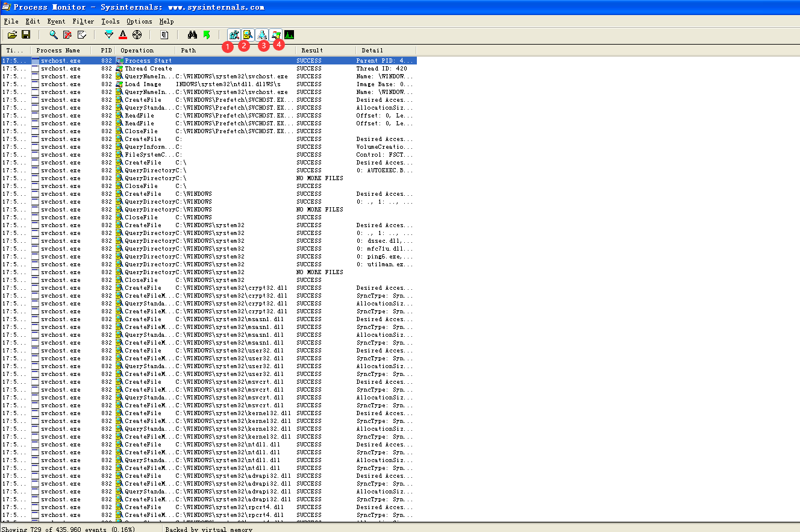Image resolution: width=800 pixels, height=532 pixels.
Task: Toggle Show Process and Thread Activity filter
Action: [276, 35]
